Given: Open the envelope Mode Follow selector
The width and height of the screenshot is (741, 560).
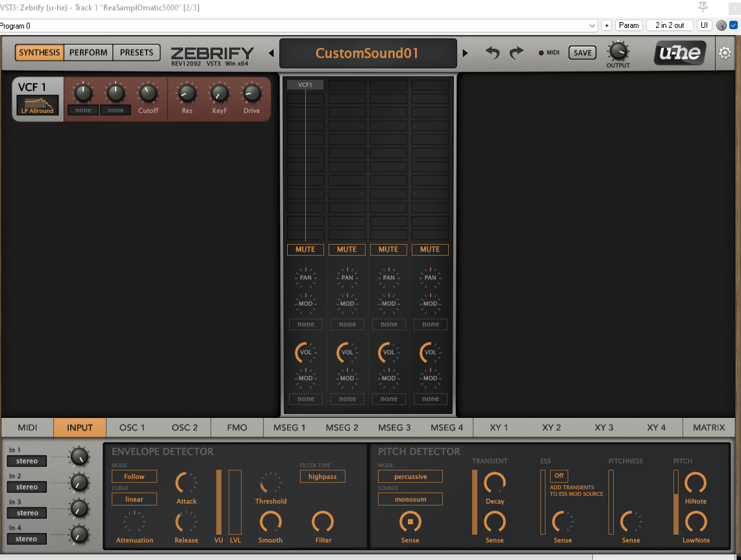Looking at the screenshot, I should 134,476.
